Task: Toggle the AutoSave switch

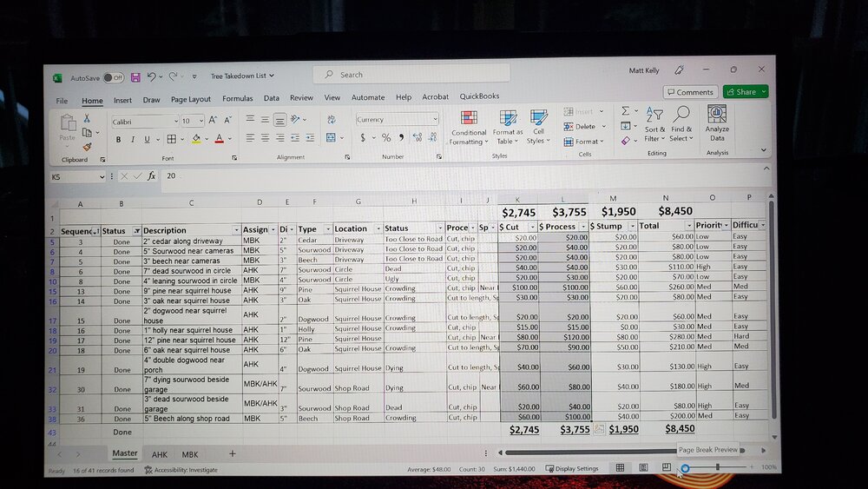Action: coord(113,77)
